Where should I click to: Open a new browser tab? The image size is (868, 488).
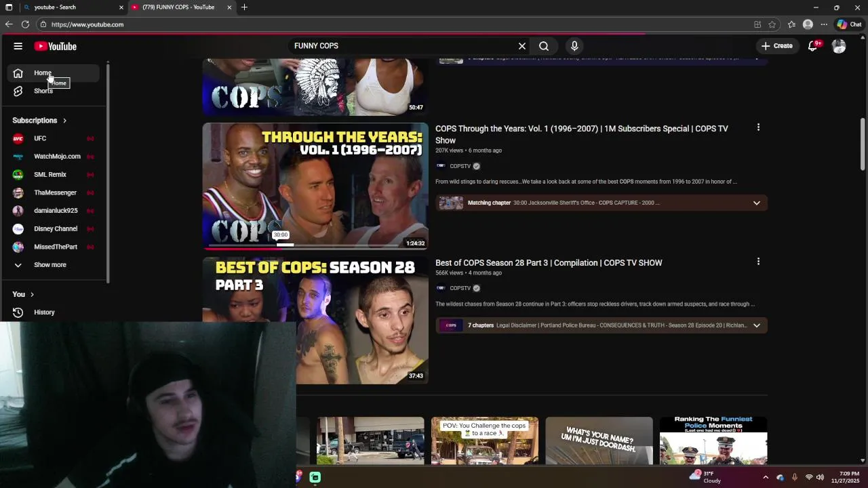coord(244,7)
